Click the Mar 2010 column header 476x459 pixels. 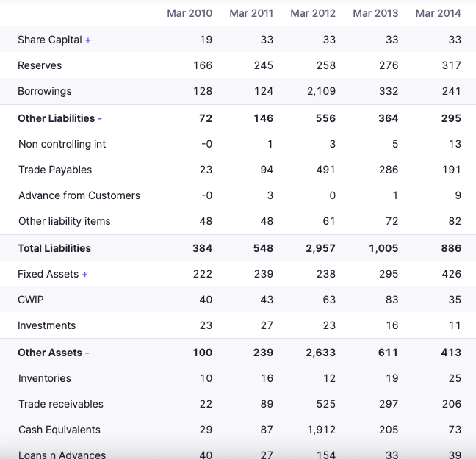click(x=190, y=13)
